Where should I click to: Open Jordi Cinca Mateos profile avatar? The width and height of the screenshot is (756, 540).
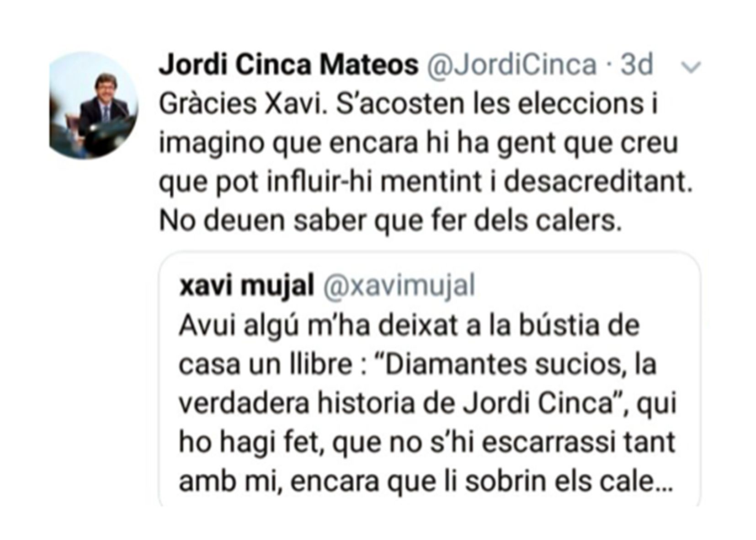pyautogui.click(x=93, y=106)
